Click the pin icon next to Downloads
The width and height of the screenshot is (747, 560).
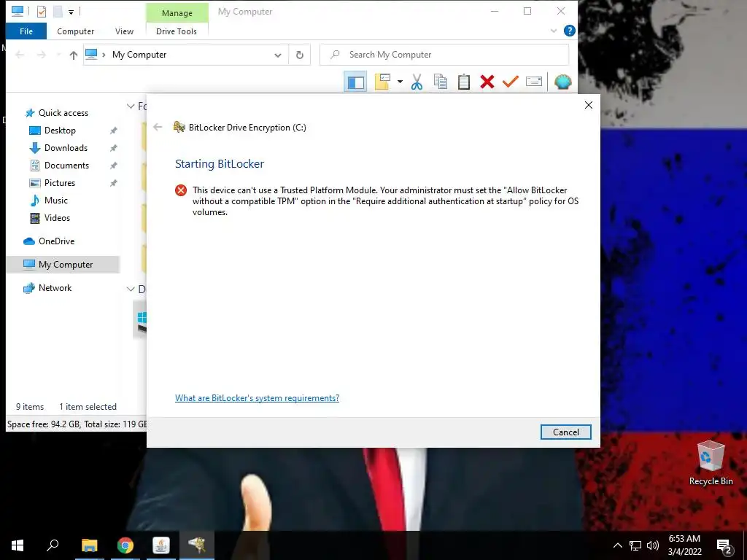pyautogui.click(x=113, y=148)
